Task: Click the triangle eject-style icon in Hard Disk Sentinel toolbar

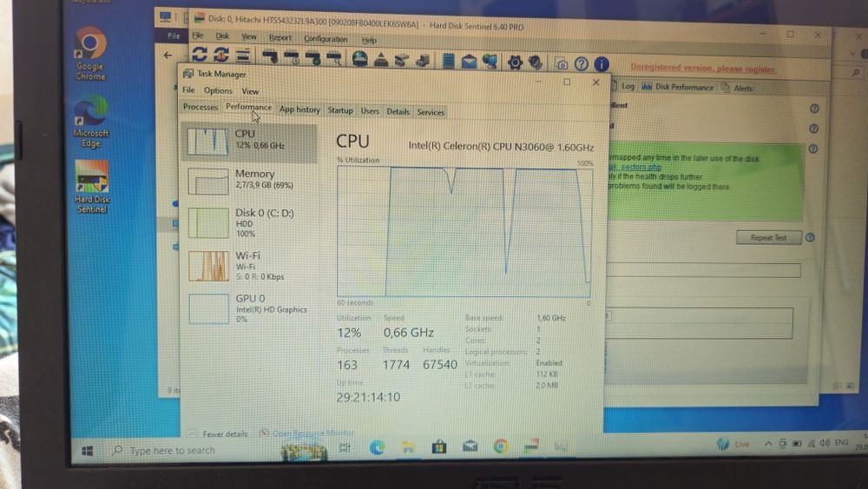Action: pos(381,59)
